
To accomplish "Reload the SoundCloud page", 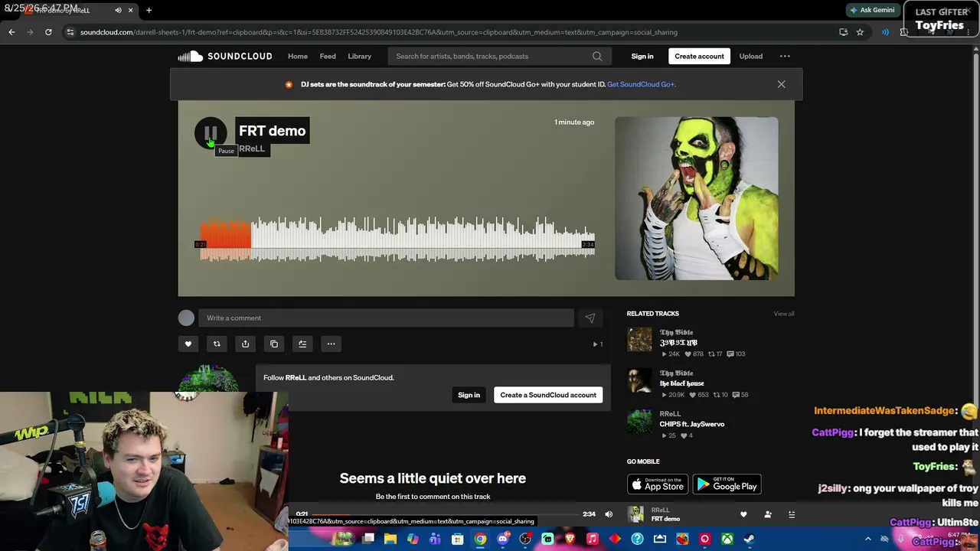I will (48, 32).
